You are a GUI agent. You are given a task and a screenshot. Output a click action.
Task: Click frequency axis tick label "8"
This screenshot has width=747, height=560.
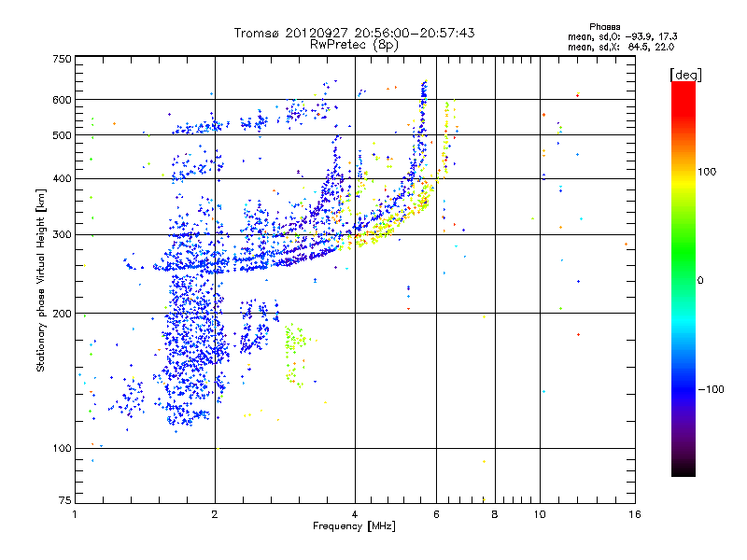tap(495, 514)
